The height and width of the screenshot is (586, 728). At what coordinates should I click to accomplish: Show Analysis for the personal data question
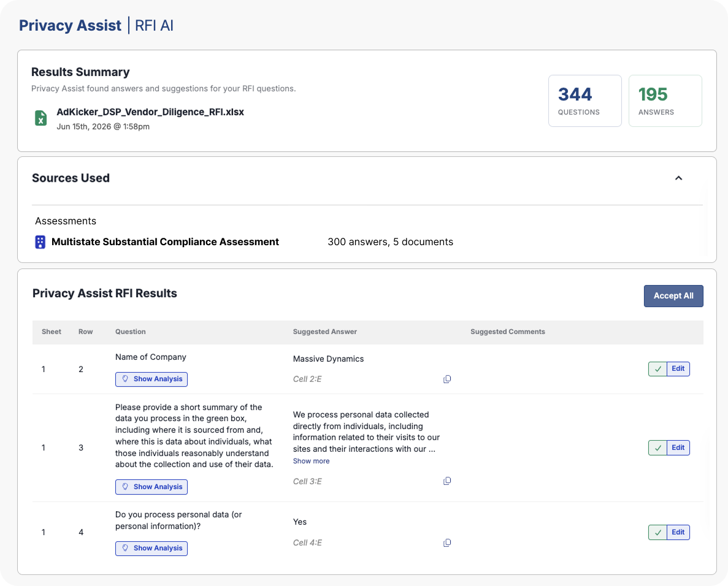coord(151,549)
